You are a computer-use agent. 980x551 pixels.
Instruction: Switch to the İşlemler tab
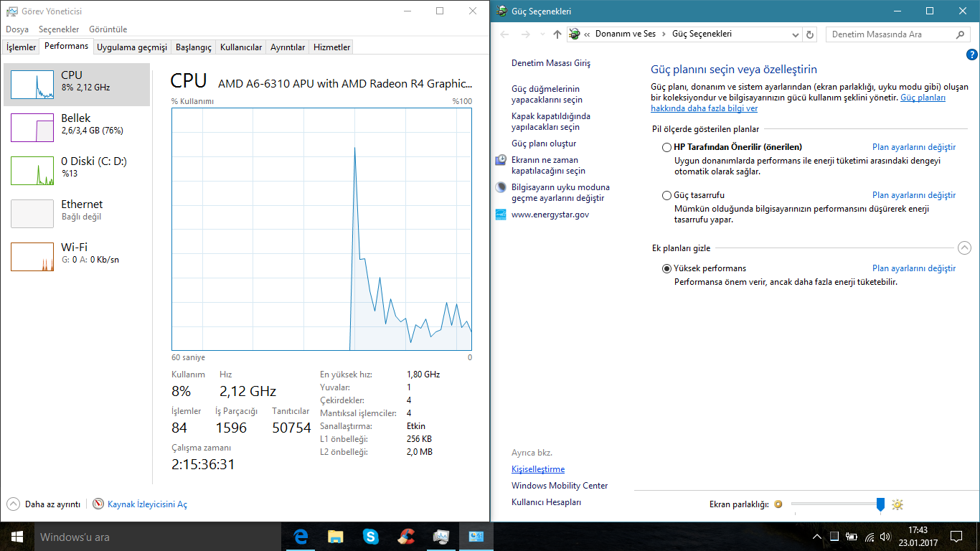pyautogui.click(x=22, y=47)
